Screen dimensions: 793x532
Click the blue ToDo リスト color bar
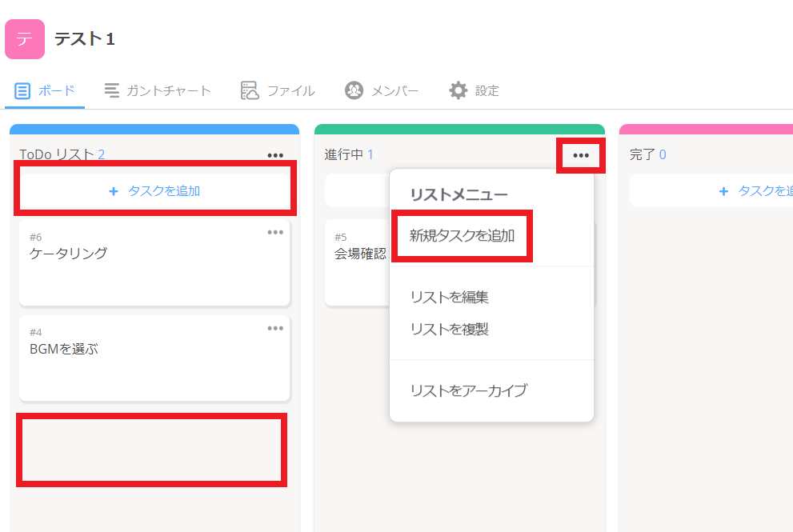tap(154, 129)
